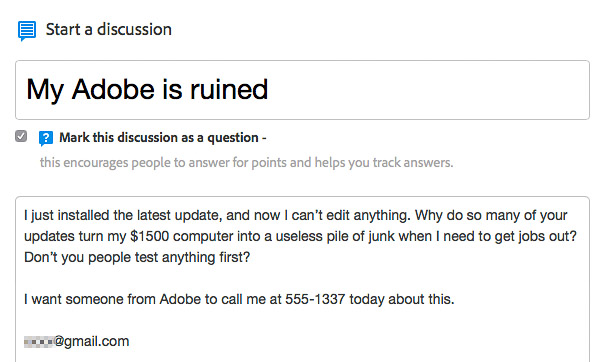This screenshot has width=605, height=362.
Task: Place cursor on the phone number 555-1337
Action: pyautogui.click(x=315, y=299)
